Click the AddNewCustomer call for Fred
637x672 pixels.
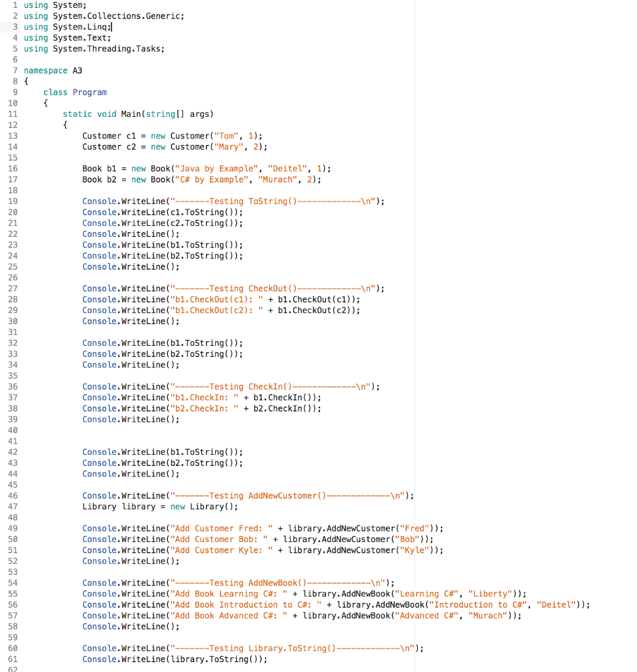374,528
